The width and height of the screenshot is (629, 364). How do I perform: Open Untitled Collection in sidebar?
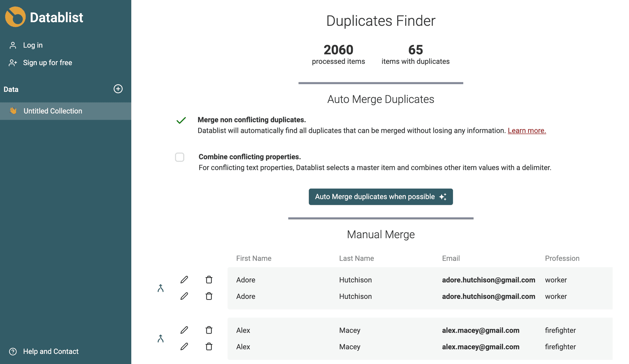pyautogui.click(x=53, y=111)
